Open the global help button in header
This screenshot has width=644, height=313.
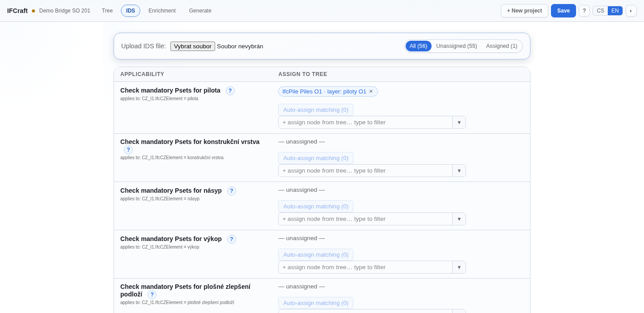[584, 11]
